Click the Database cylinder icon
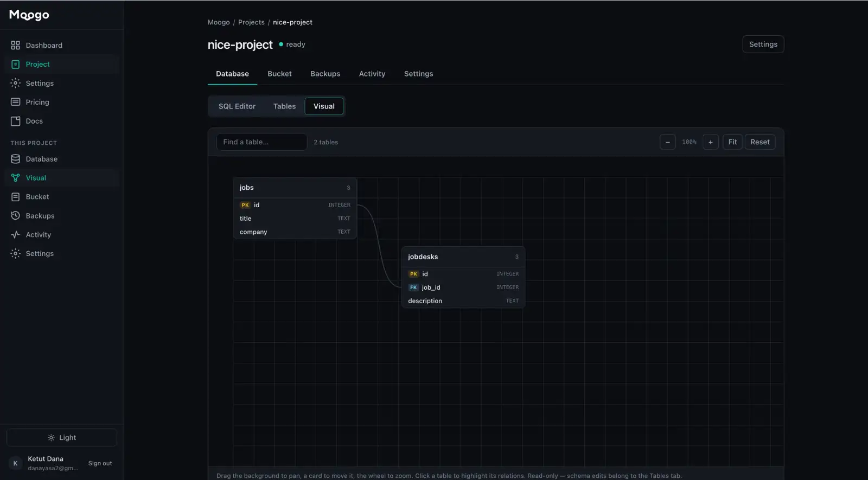The height and width of the screenshot is (480, 868). (x=15, y=159)
